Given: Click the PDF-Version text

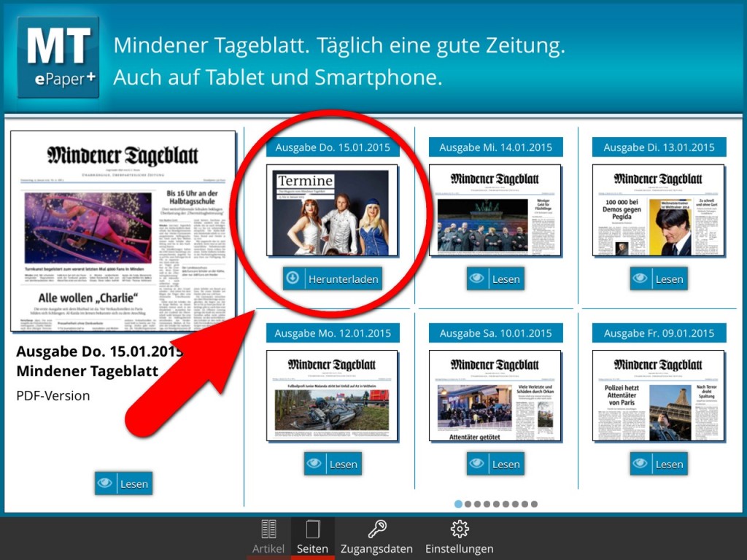Looking at the screenshot, I should tap(53, 396).
